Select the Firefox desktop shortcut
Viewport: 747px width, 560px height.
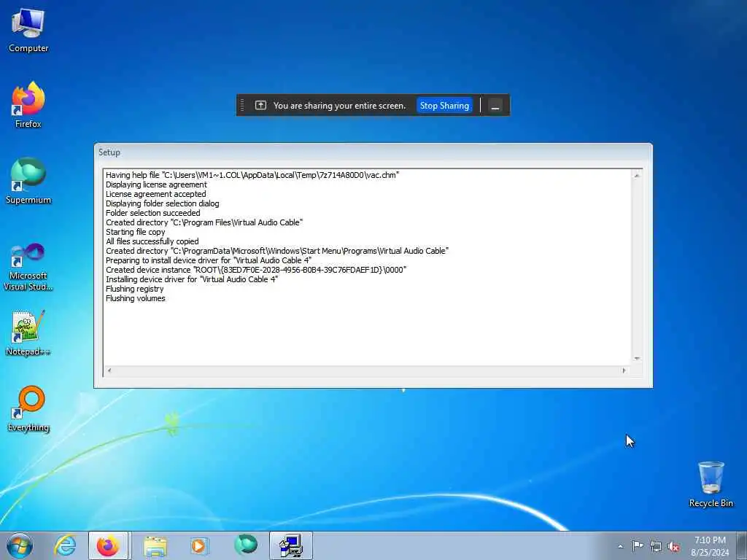(x=28, y=105)
